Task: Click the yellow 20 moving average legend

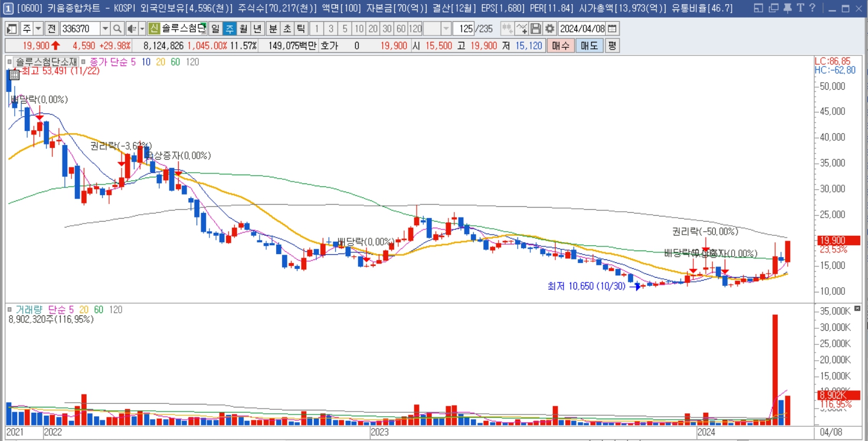Action: 161,62
